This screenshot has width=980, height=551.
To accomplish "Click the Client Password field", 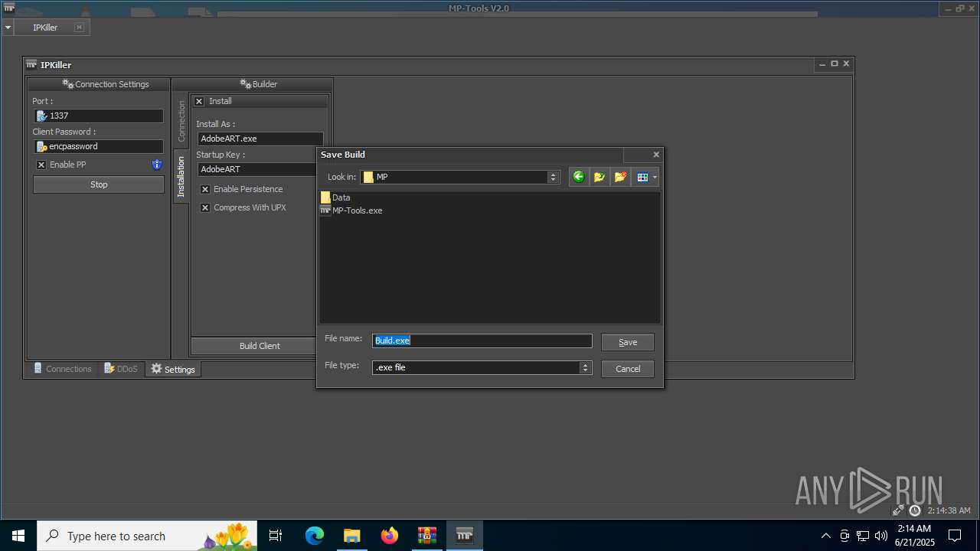I will coord(99,146).
